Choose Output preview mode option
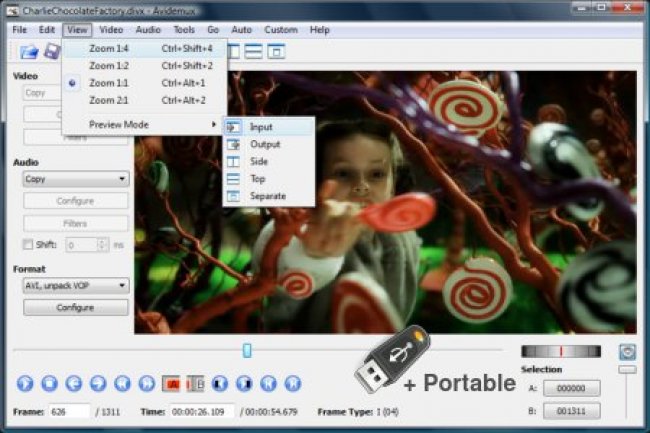Viewport: 650px width, 433px height. point(264,144)
